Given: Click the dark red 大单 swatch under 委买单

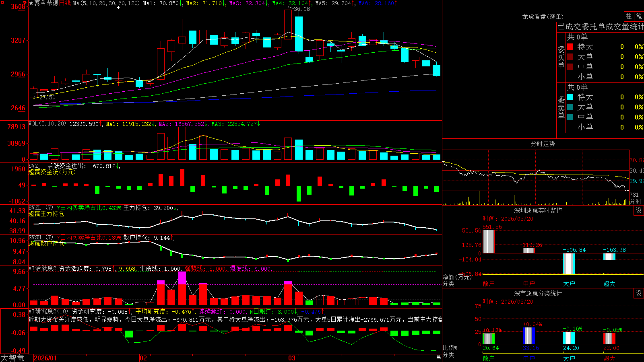Looking at the screenshot, I should point(570,57).
